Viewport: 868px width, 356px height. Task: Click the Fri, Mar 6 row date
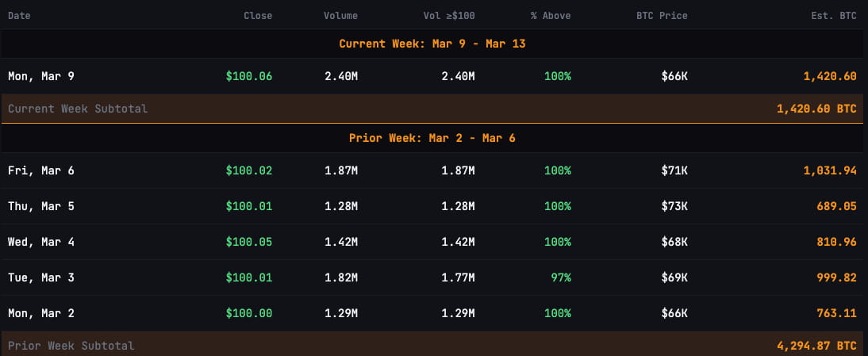pyautogui.click(x=40, y=170)
